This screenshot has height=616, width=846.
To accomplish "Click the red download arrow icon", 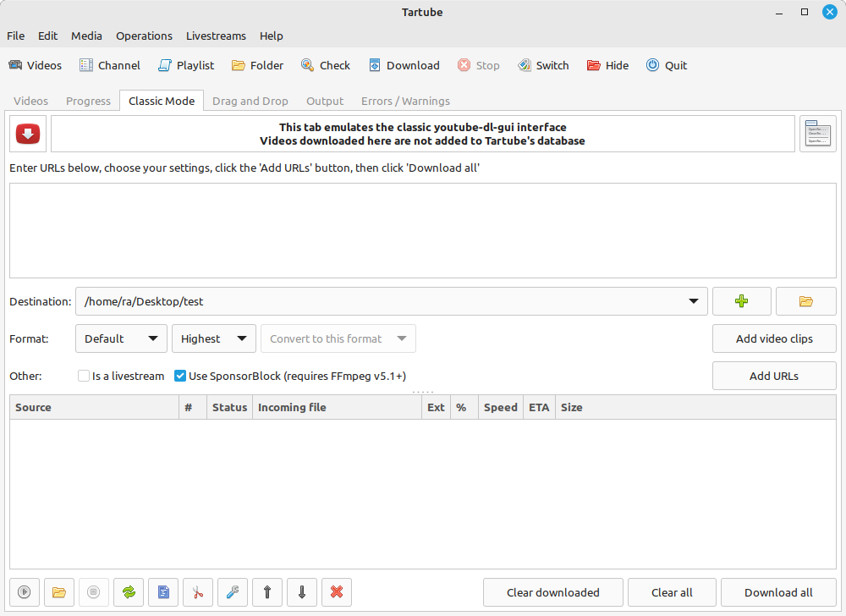I will (28, 134).
